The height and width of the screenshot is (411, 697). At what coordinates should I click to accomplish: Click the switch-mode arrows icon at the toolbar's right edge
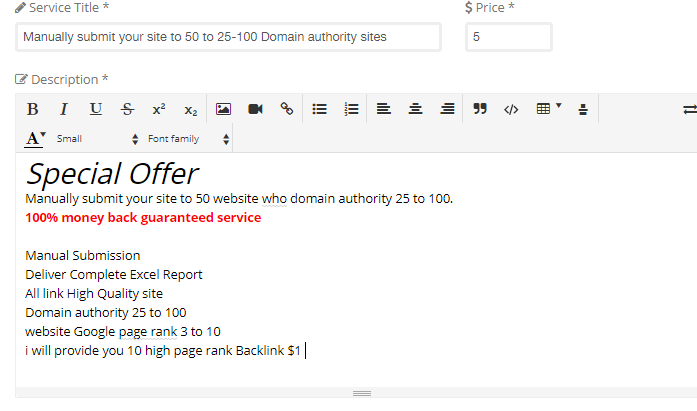(x=690, y=109)
